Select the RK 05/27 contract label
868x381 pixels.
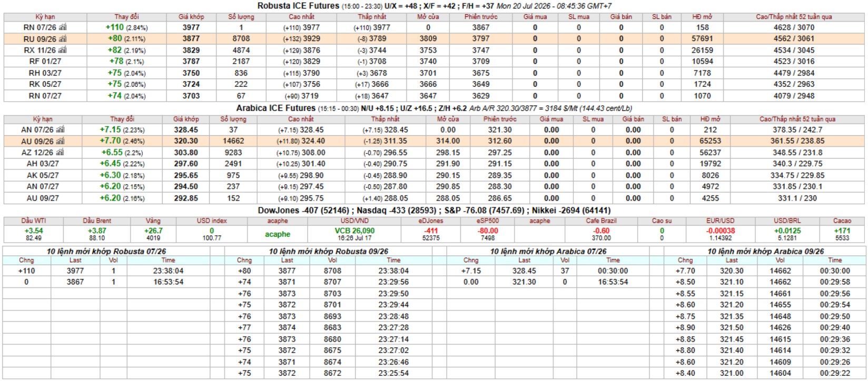pyautogui.click(x=45, y=84)
